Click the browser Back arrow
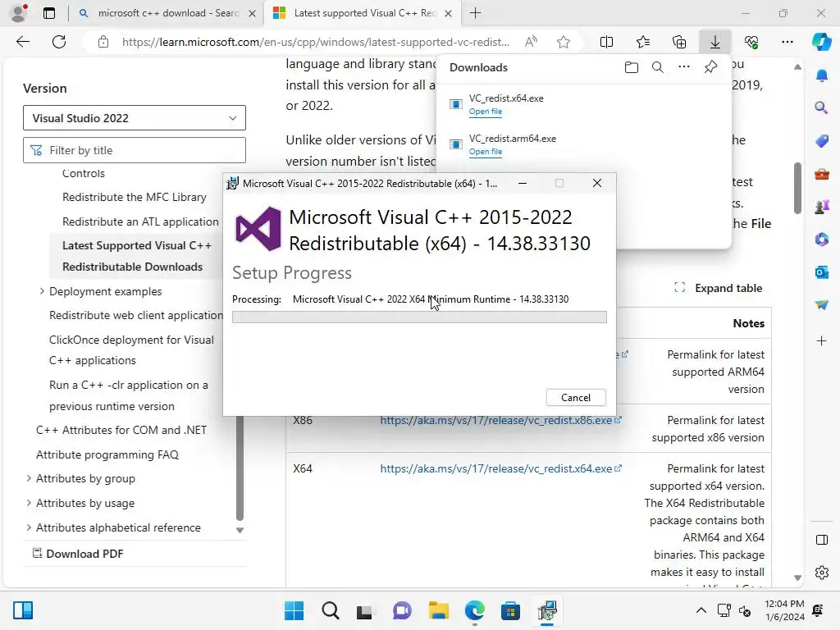 (22, 42)
